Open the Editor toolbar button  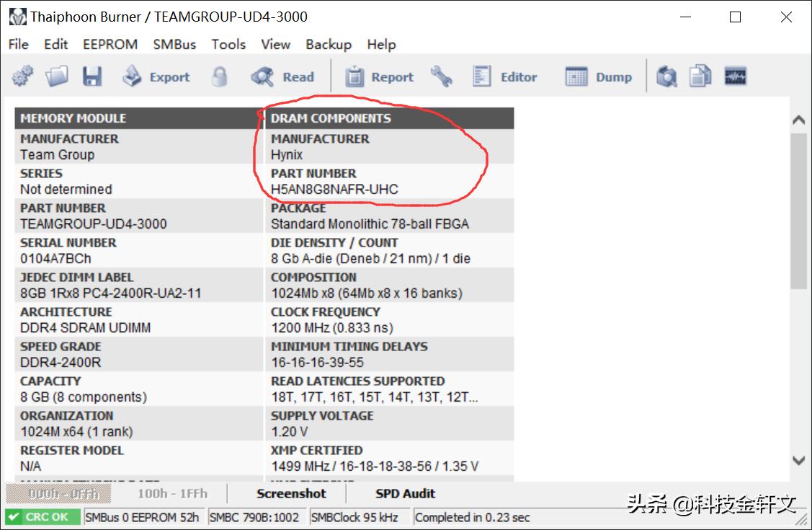505,76
